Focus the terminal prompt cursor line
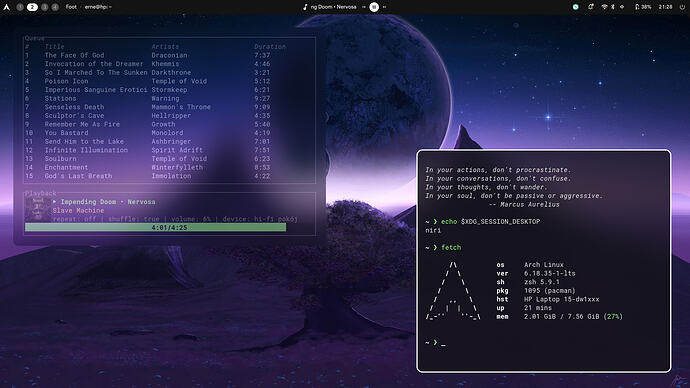The width and height of the screenshot is (690, 388). click(436, 343)
